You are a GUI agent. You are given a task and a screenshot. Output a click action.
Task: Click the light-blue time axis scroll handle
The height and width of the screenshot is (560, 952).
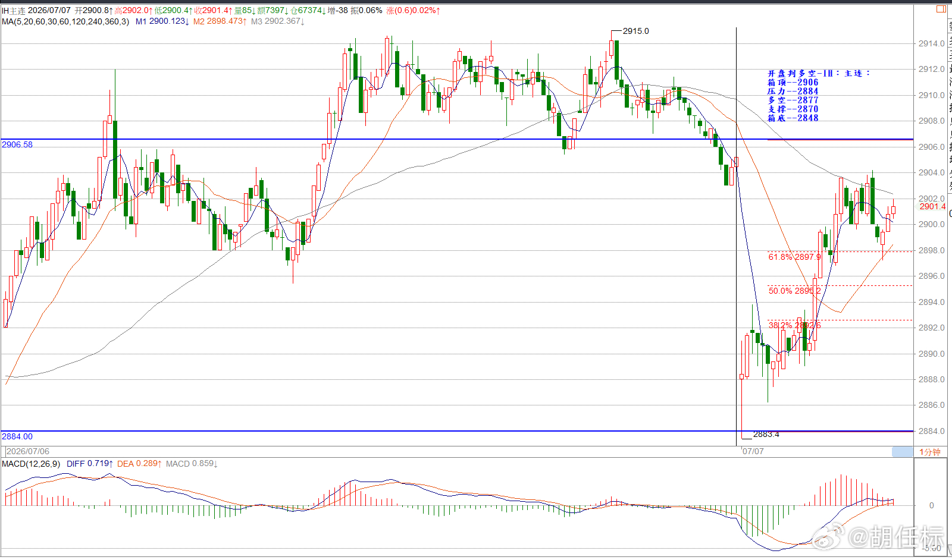(903, 452)
